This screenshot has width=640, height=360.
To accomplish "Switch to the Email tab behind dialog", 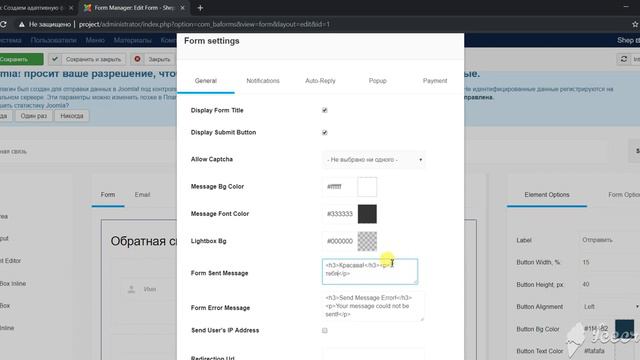I will pos(142,195).
